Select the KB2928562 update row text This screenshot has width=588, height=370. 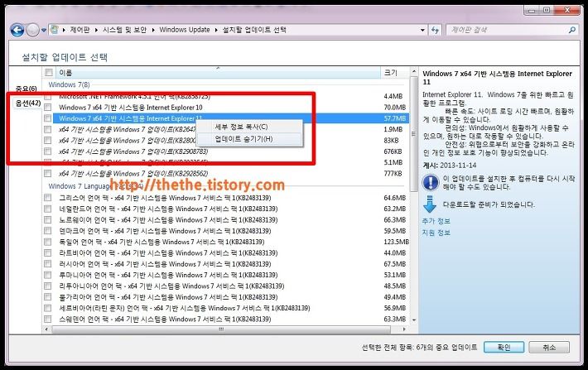(133, 174)
